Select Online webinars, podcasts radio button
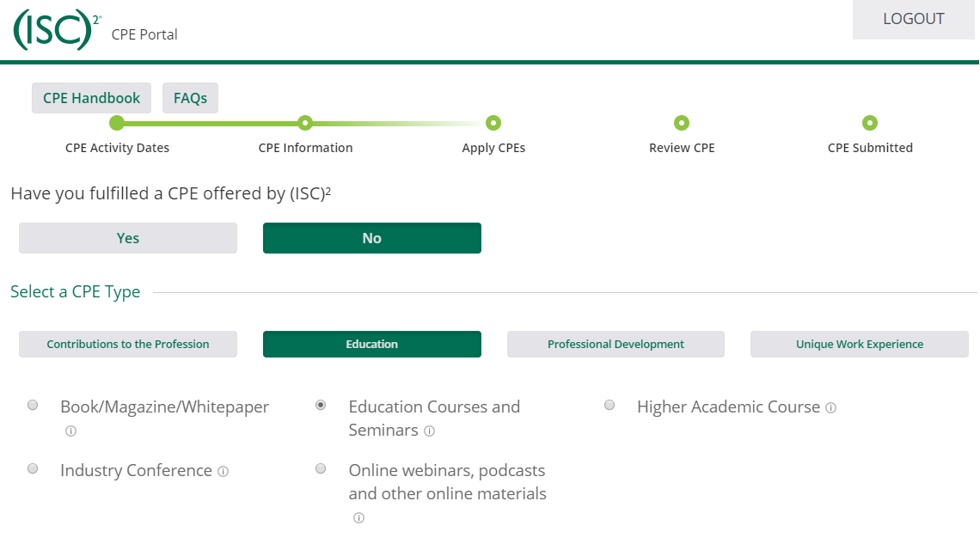Image resolution: width=980 pixels, height=538 pixels. (x=321, y=468)
